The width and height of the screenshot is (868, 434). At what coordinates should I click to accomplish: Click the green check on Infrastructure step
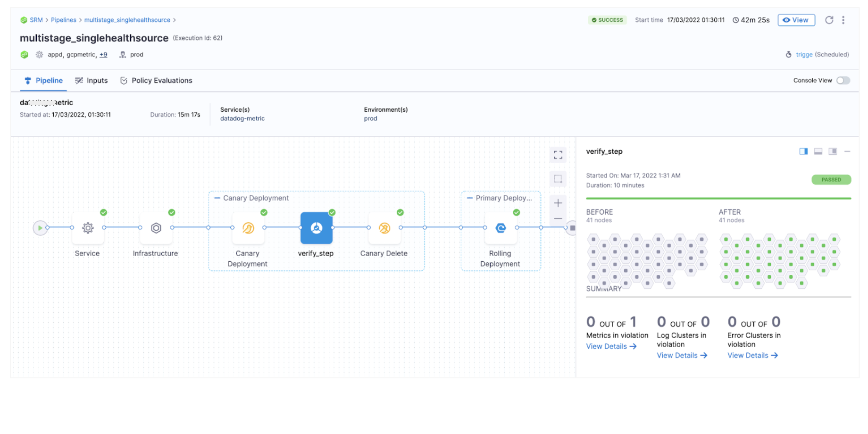[x=172, y=212]
